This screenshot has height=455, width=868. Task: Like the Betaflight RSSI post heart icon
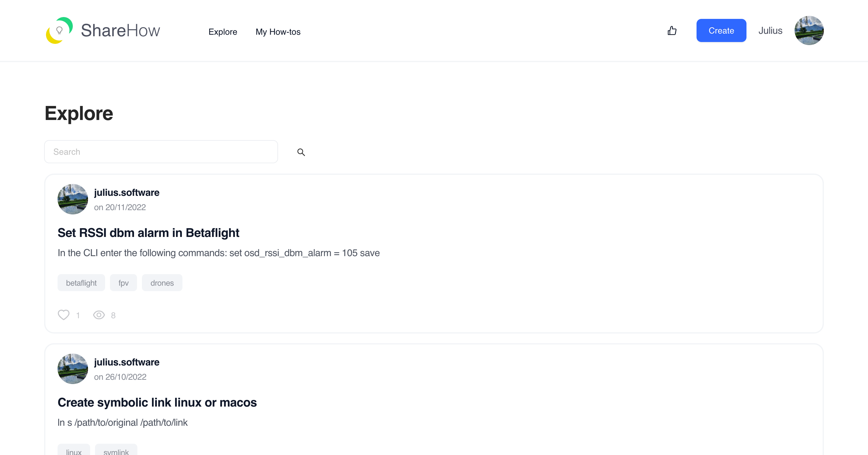click(63, 315)
